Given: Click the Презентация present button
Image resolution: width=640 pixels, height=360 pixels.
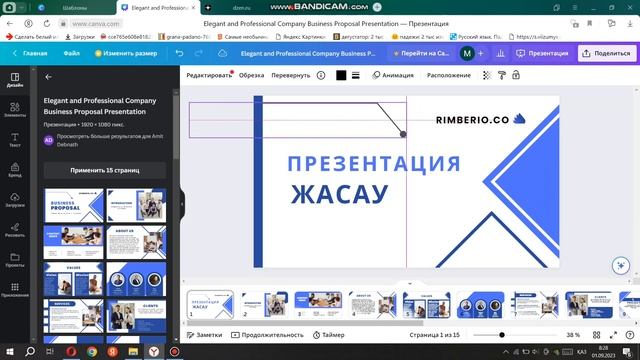Looking at the screenshot, I should [x=542, y=53].
